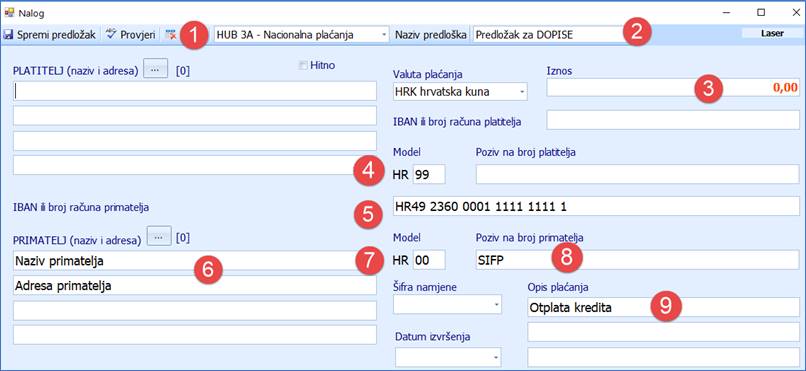Click the Poziv na broj platitelja field

pyautogui.click(x=637, y=174)
